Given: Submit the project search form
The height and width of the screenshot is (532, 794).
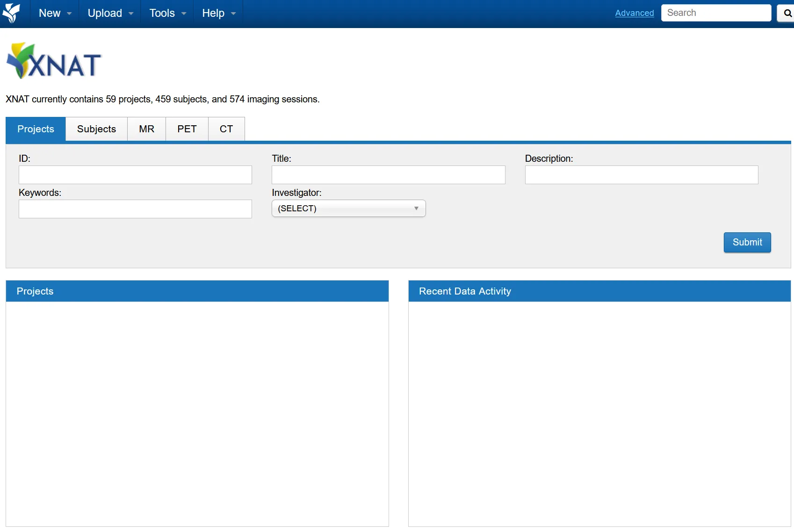Looking at the screenshot, I should click(x=747, y=243).
